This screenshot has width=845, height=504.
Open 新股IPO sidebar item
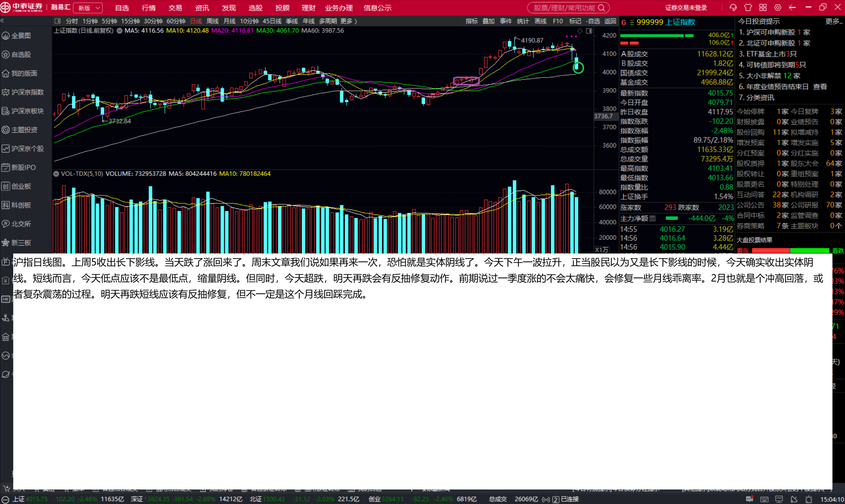click(22, 167)
